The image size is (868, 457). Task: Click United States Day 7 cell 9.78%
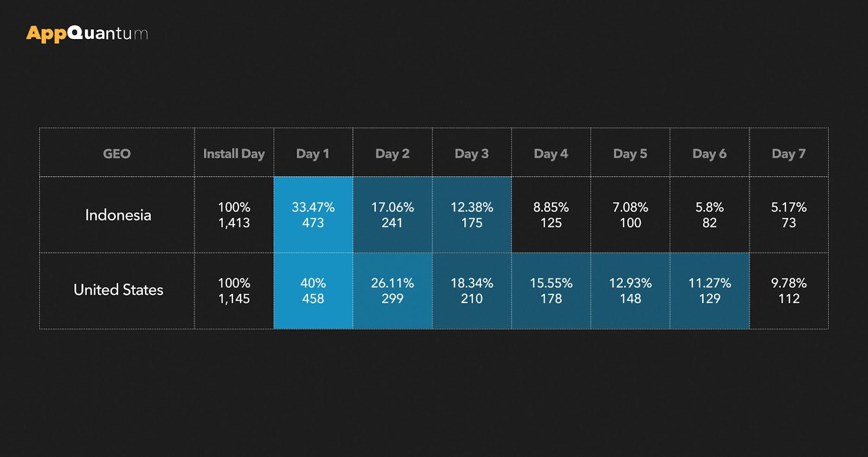click(x=788, y=291)
